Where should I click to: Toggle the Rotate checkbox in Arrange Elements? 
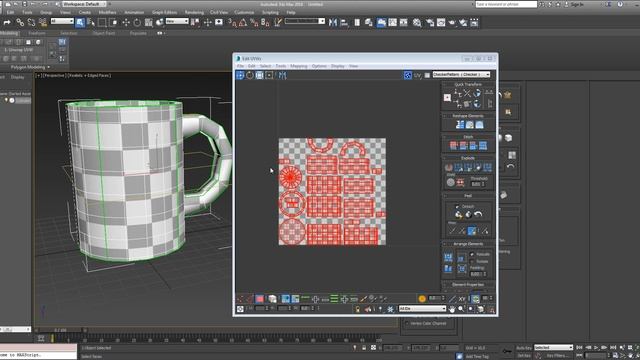472,261
